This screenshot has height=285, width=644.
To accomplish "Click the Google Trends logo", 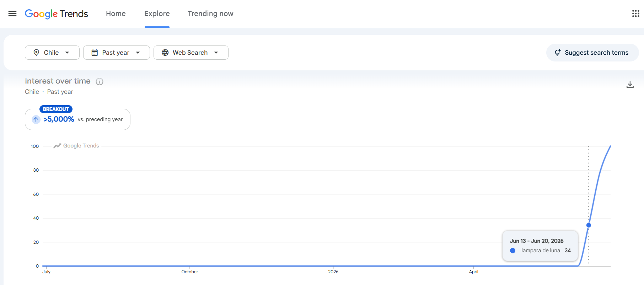I will coord(57,14).
